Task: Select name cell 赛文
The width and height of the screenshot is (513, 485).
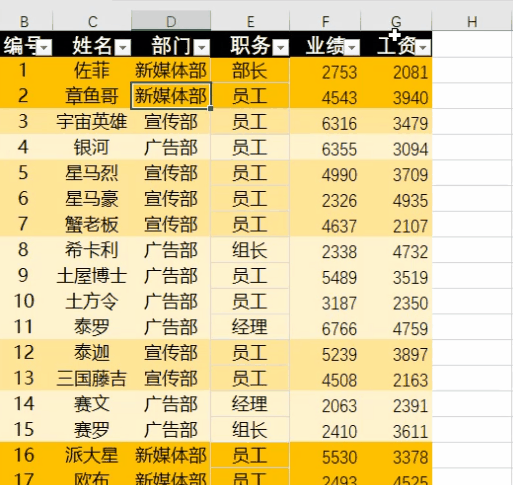Action: (x=92, y=404)
